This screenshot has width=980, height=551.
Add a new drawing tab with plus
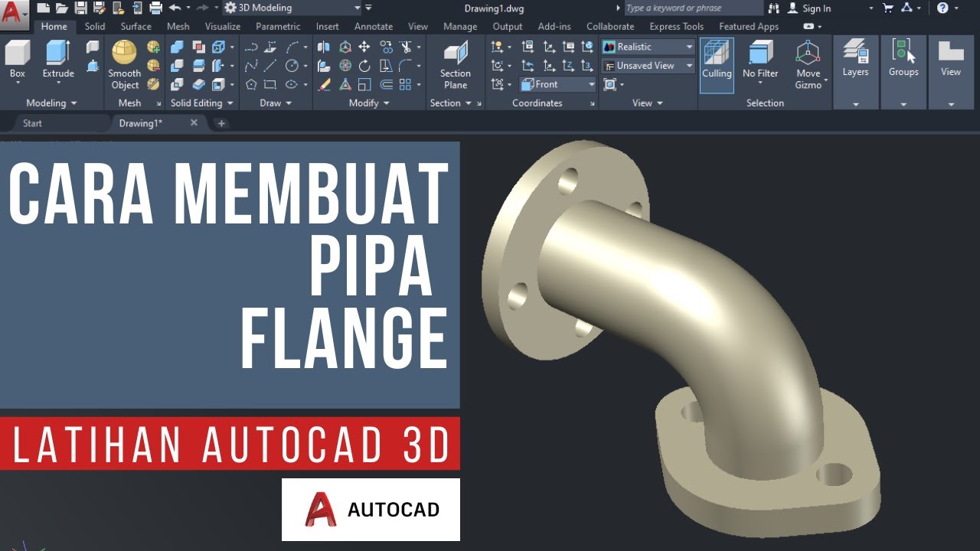221,122
